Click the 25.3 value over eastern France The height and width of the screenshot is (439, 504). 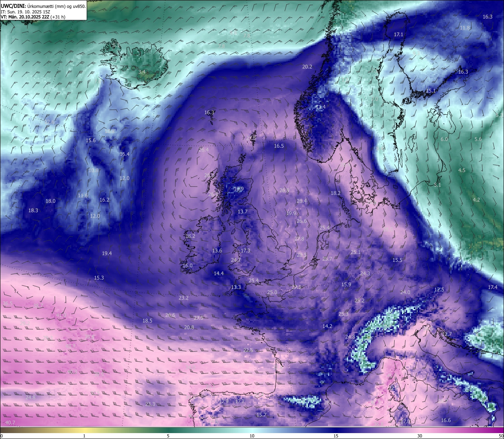click(x=343, y=314)
